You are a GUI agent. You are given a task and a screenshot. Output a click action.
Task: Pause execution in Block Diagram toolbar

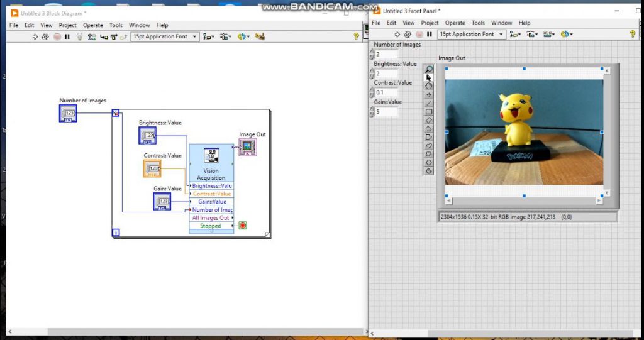pos(67,36)
